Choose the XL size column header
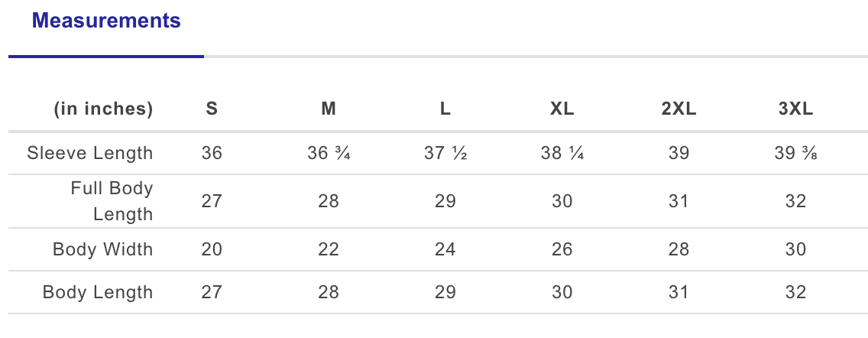 point(562,109)
